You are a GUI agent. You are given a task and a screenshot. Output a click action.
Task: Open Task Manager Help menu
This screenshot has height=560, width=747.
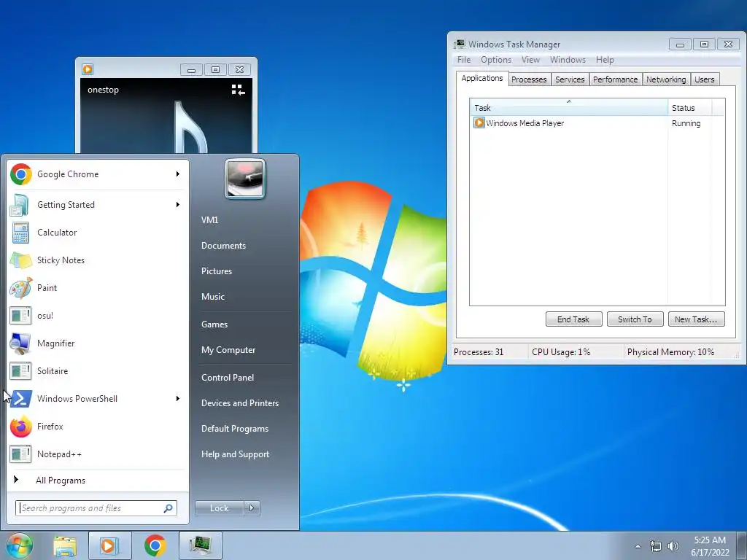tap(605, 60)
